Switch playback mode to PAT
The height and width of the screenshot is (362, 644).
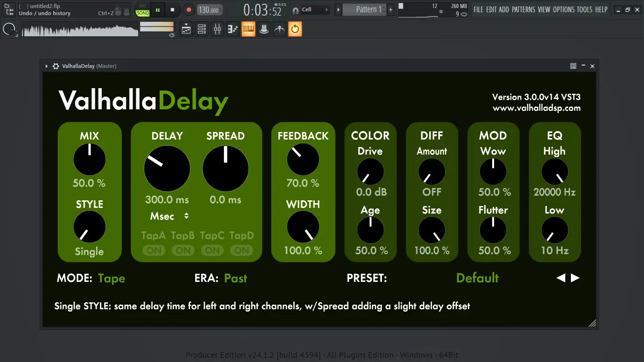(142, 6)
